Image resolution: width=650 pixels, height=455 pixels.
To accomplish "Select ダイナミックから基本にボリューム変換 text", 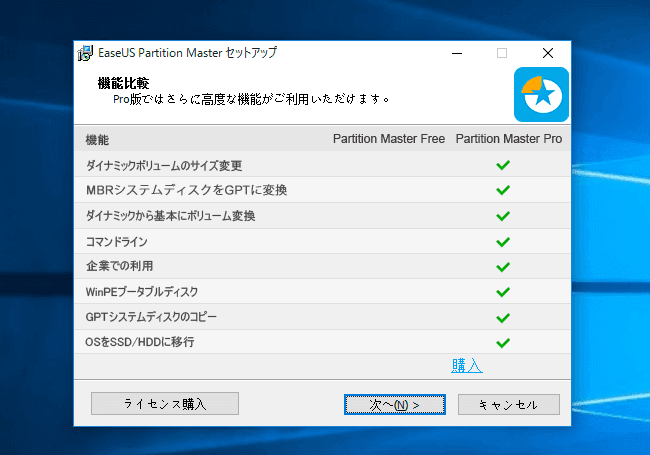I will tap(170, 216).
